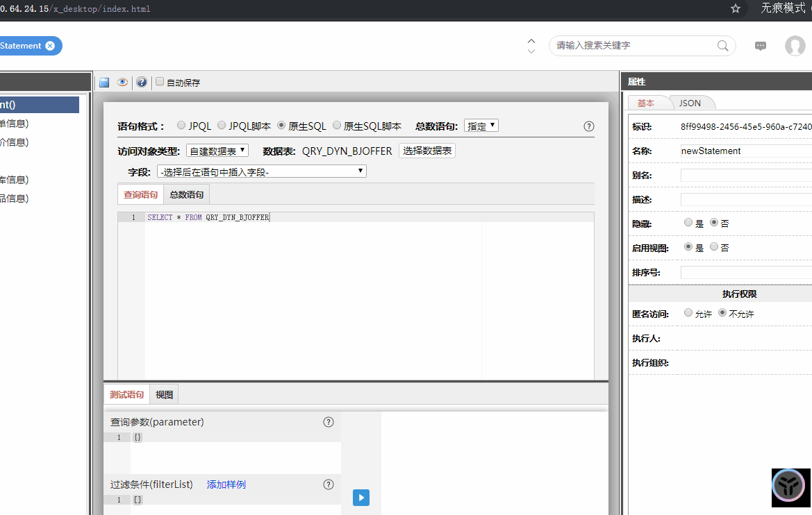Click the 选择数据表 button
Screen dimensions: 812x515
coord(427,151)
